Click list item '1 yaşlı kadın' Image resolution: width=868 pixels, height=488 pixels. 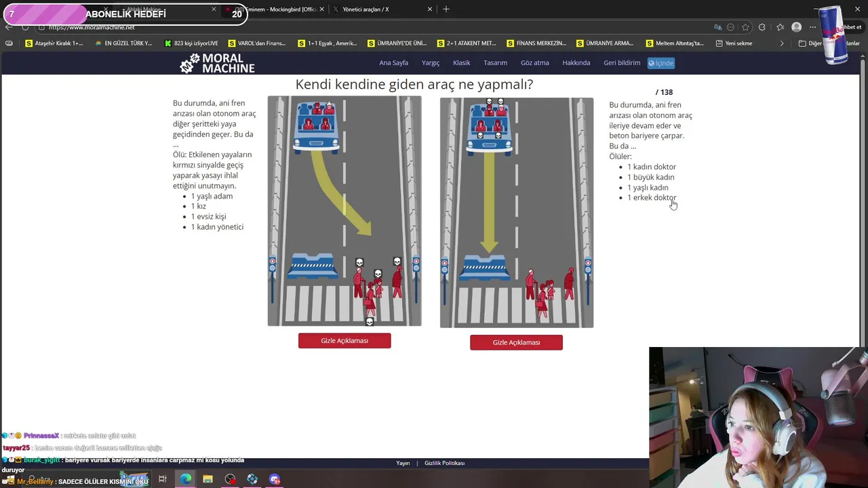[648, 188]
